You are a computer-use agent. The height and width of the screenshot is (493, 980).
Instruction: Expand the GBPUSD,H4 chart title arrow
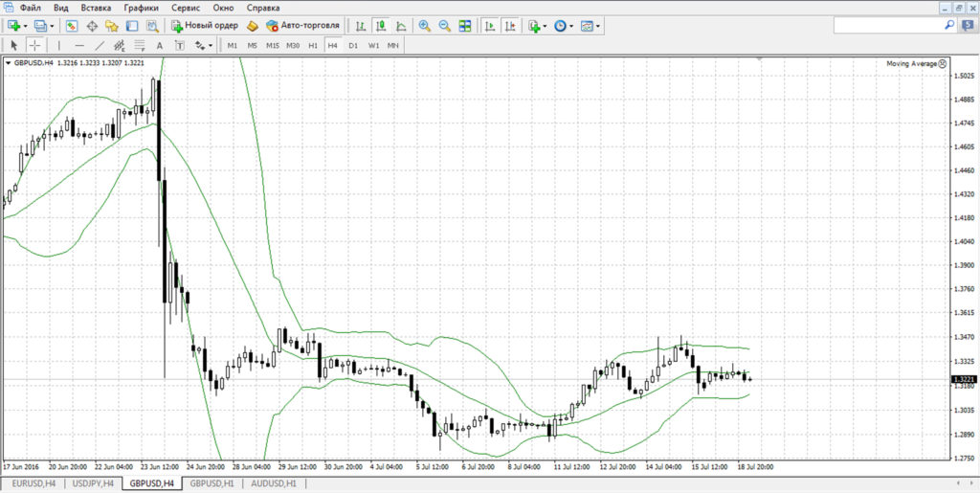point(8,62)
